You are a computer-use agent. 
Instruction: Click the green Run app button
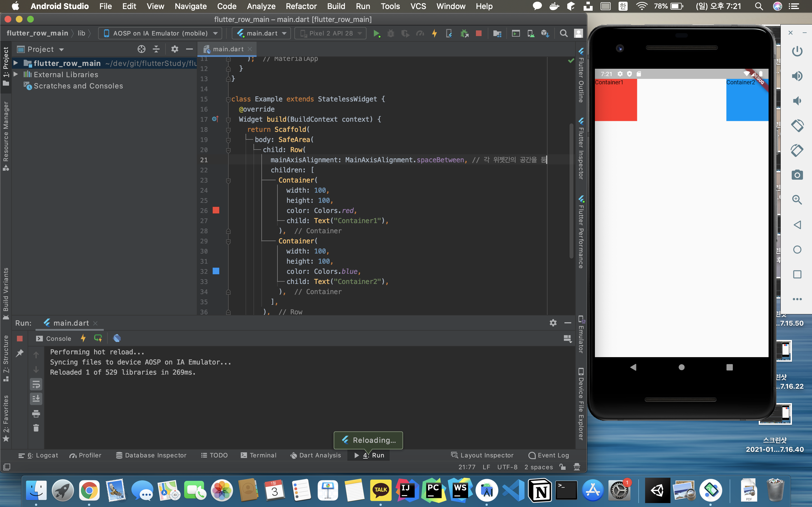pyautogui.click(x=376, y=33)
